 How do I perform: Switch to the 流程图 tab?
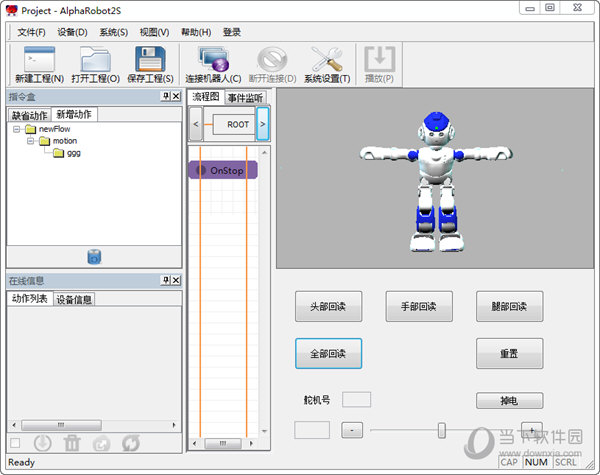pyautogui.click(x=206, y=96)
